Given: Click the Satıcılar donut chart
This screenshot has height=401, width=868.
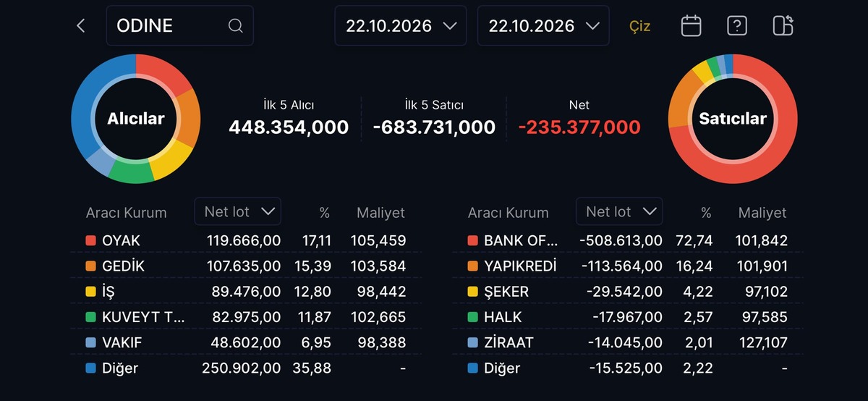Looking at the screenshot, I should point(733,119).
